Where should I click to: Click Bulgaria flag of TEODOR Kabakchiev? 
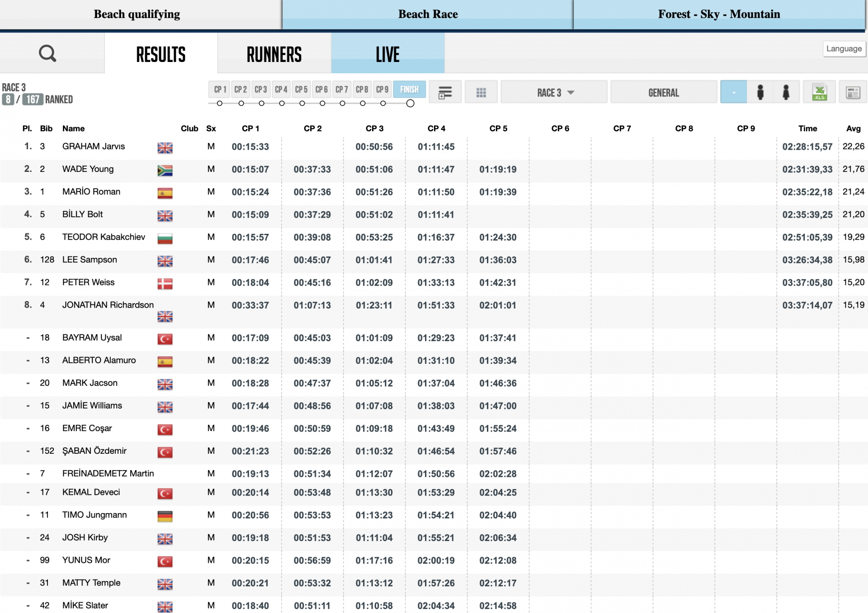165,238
